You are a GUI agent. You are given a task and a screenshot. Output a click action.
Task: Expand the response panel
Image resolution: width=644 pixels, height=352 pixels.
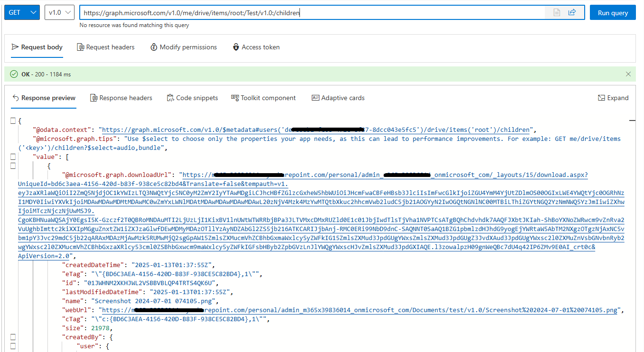coord(613,98)
